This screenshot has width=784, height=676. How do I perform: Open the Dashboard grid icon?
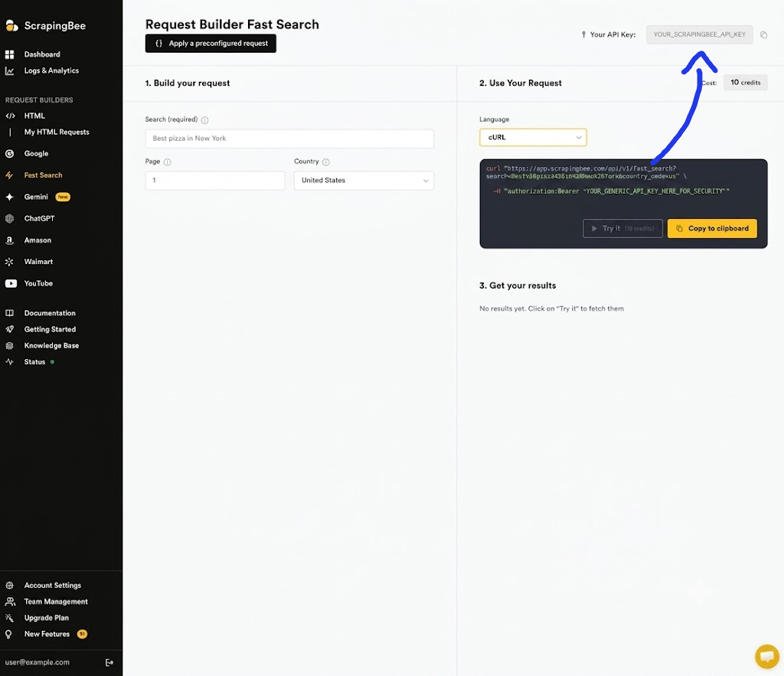[x=9, y=54]
